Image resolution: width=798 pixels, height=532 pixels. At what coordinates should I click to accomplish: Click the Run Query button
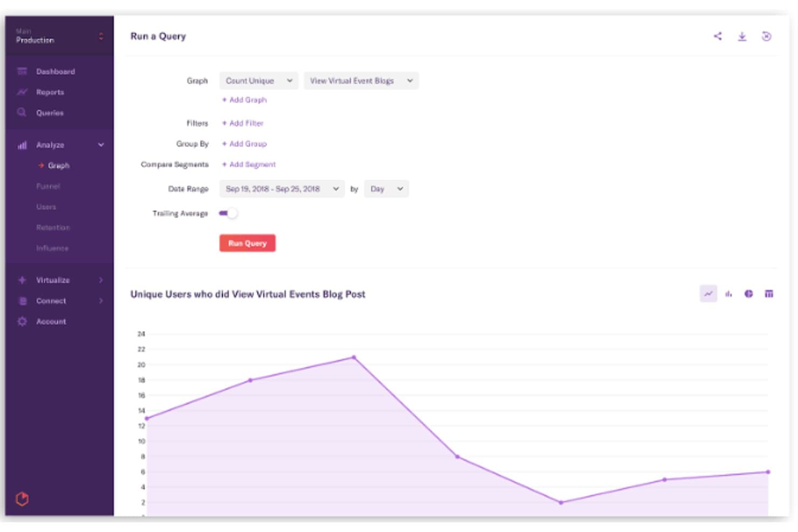click(x=247, y=243)
